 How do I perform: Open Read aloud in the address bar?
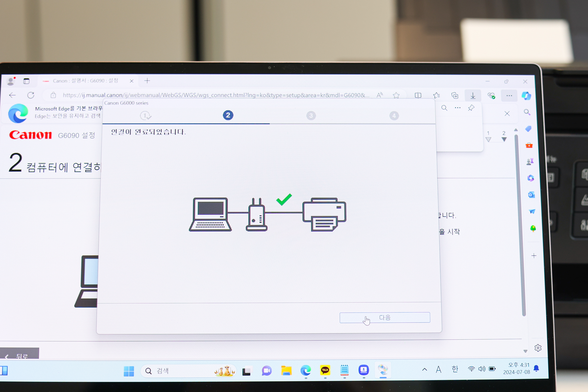click(380, 95)
